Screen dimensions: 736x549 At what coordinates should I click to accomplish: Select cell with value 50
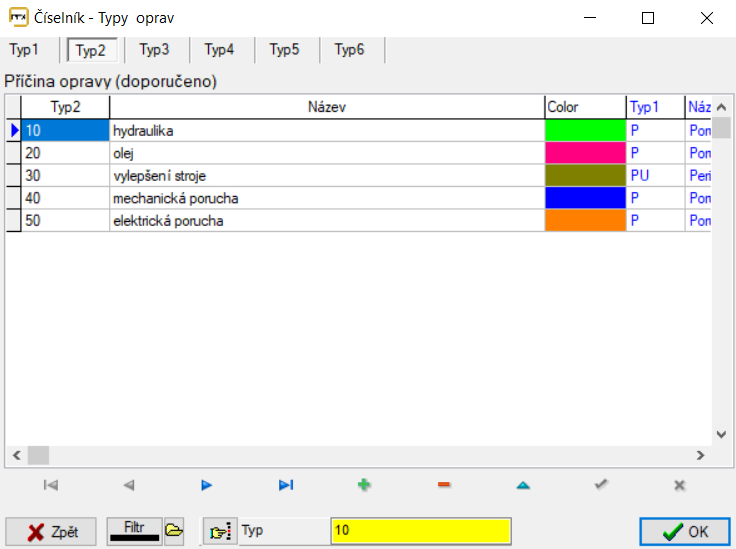65,221
